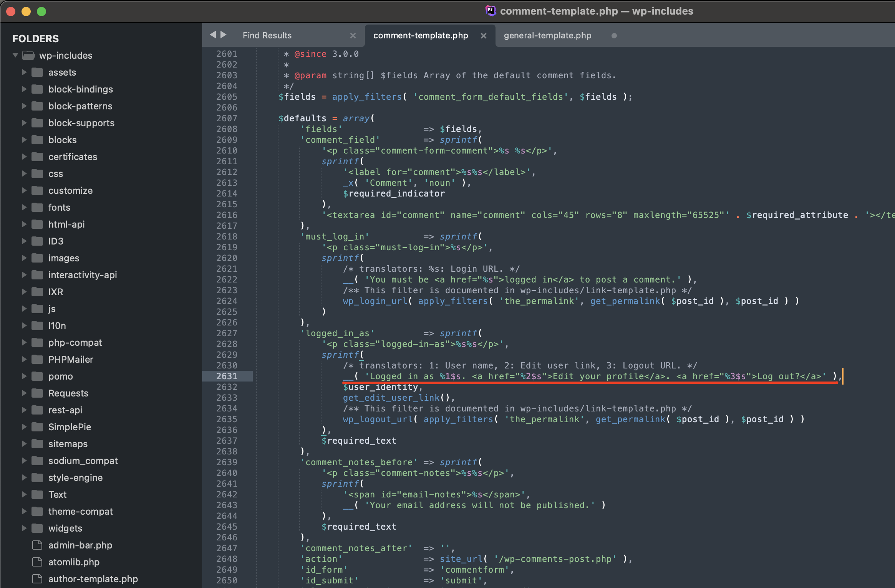895x588 pixels.
Task: Select the widgets folder row
Action: tap(101, 528)
